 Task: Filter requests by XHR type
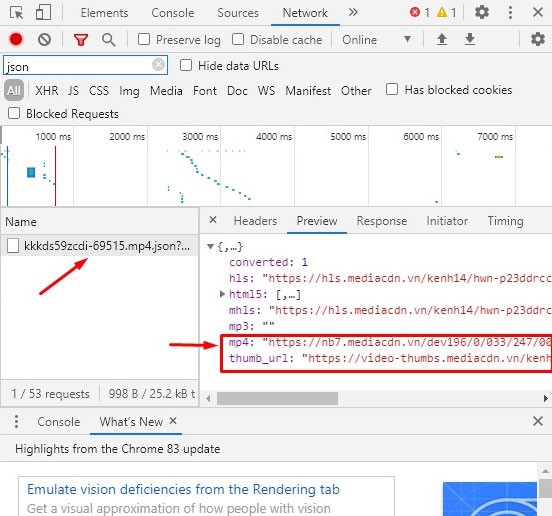coord(46,90)
